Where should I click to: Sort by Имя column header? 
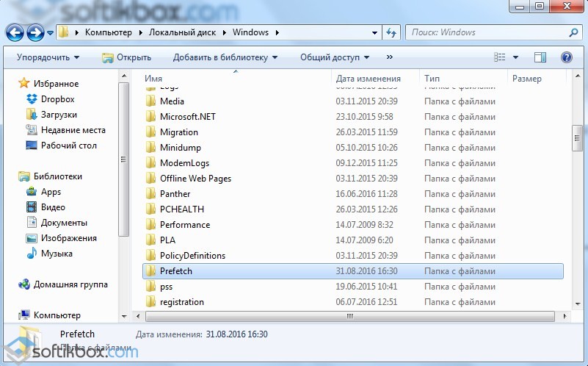click(153, 79)
